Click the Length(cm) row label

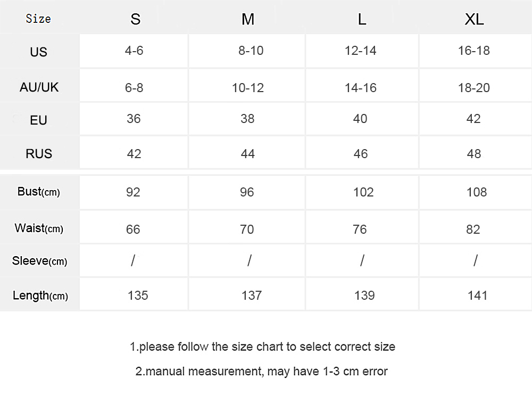(40, 296)
